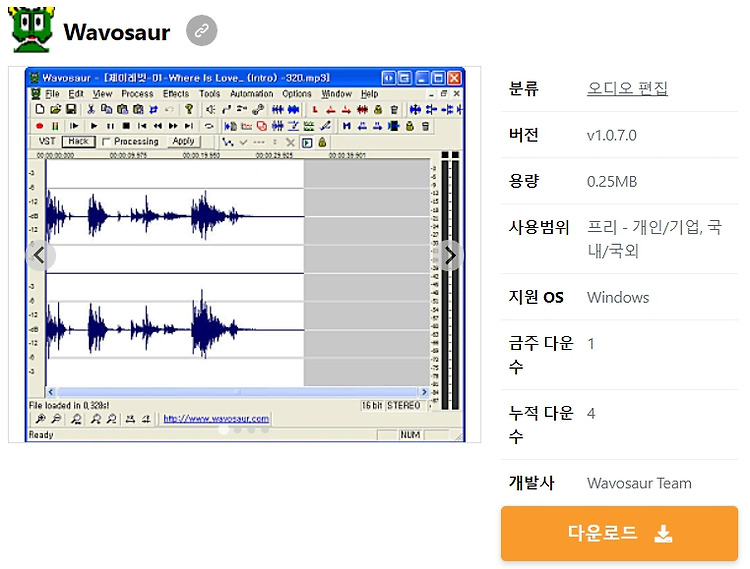Click the 'Ready' status bar text
Screen dimensions: 750x569
pyautogui.click(x=41, y=435)
